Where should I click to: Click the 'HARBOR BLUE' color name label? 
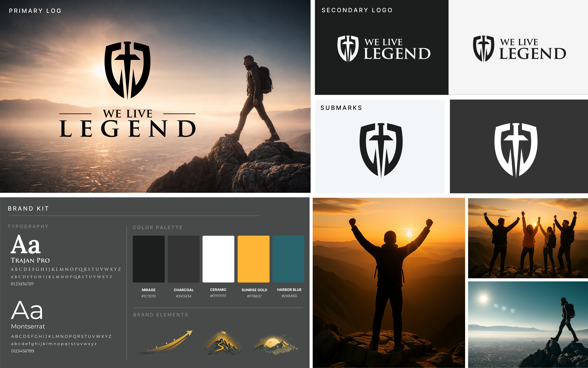(289, 290)
